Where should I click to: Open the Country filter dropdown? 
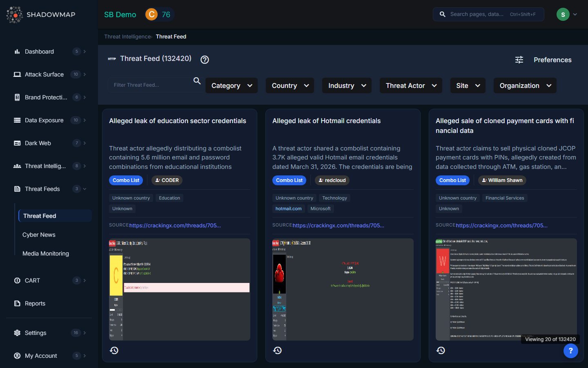(290, 85)
